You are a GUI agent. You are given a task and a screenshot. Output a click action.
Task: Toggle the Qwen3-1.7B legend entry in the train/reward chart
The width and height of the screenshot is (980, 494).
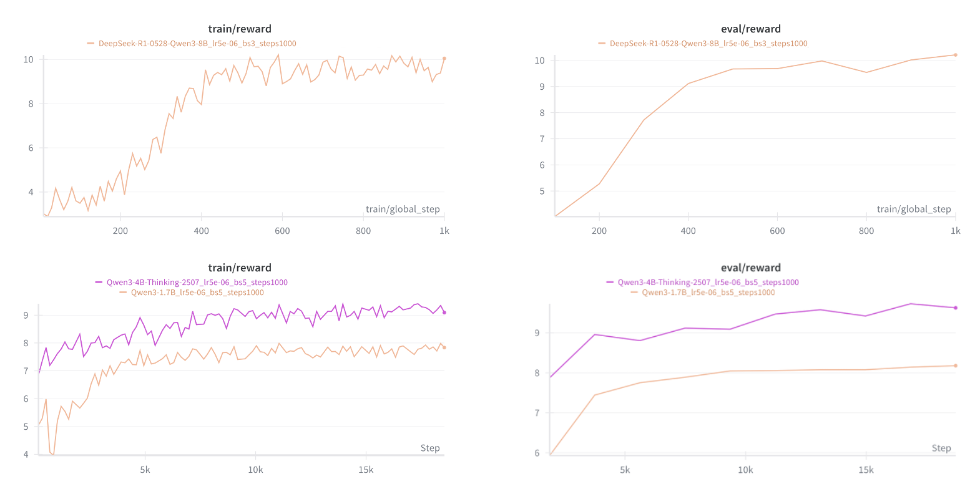197,293
